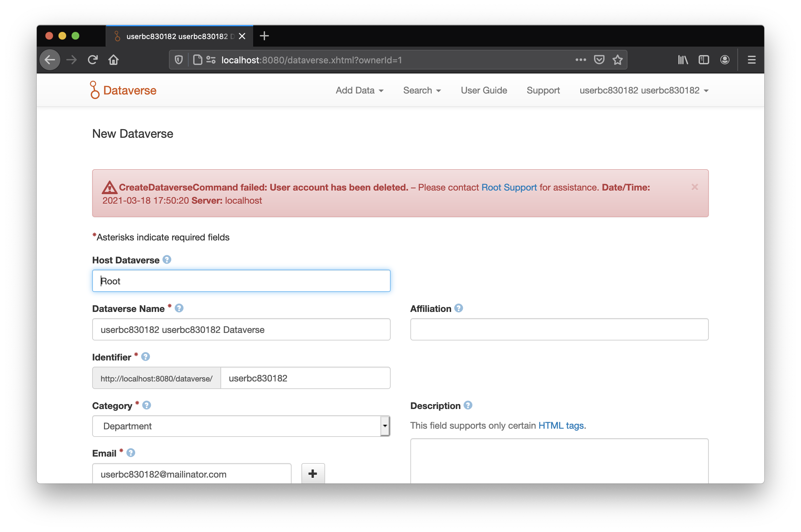Bookmark this page with star icon
Image resolution: width=801 pixels, height=532 pixels.
(x=617, y=60)
